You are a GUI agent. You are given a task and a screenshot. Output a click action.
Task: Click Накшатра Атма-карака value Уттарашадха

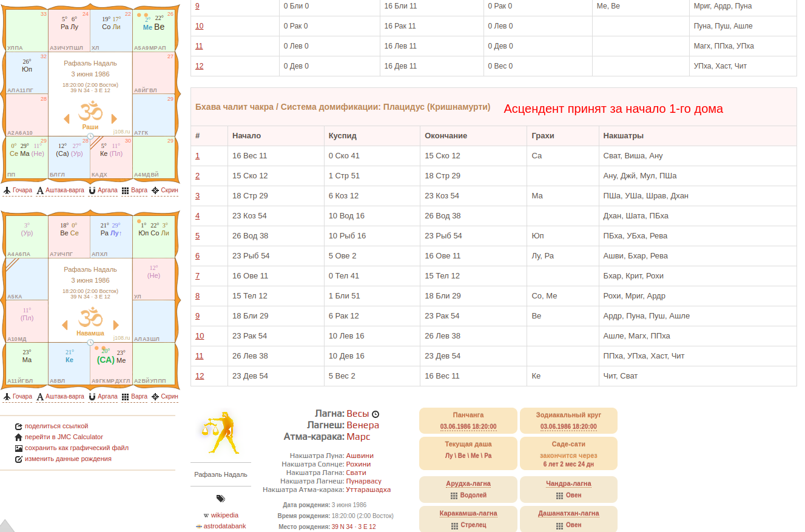pyautogui.click(x=368, y=490)
